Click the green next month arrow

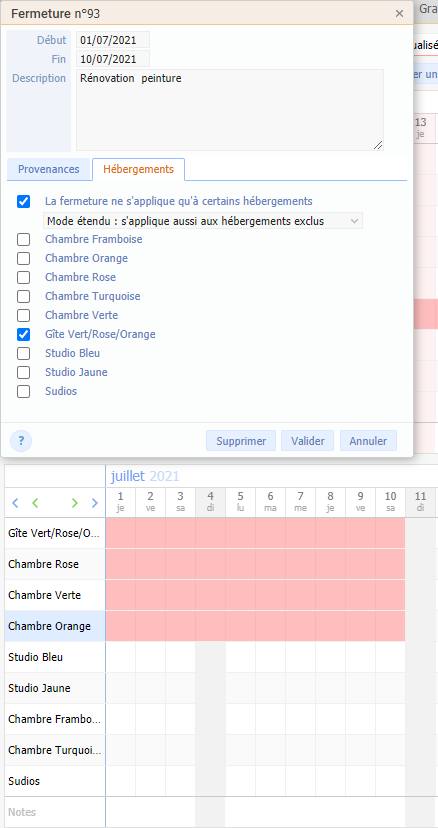pyautogui.click(x=75, y=503)
